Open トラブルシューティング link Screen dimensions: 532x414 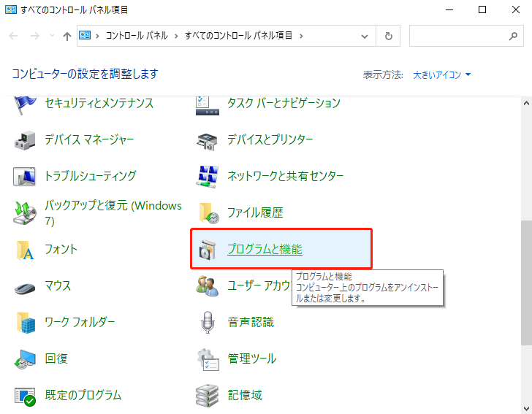coord(91,176)
